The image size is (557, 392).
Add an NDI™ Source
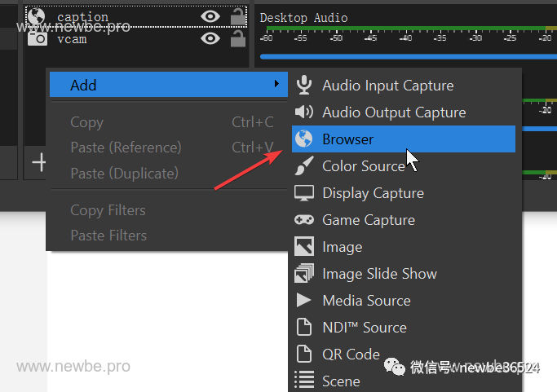coord(404,328)
